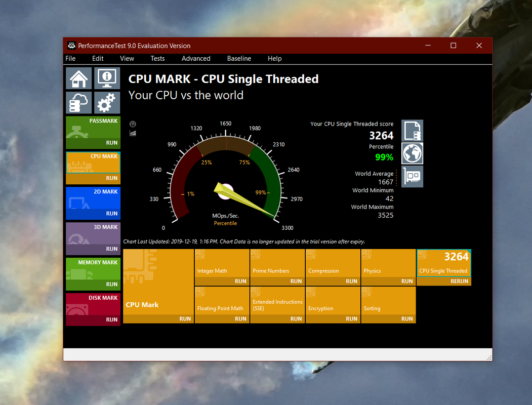Click the World Maximum 3525 value
Screen dimensions: 532x405
coord(385,215)
